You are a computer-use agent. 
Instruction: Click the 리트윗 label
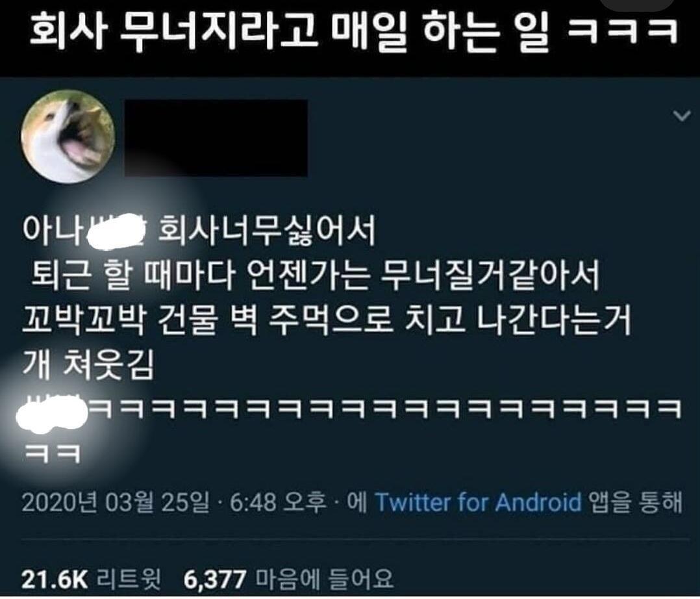pos(129,580)
